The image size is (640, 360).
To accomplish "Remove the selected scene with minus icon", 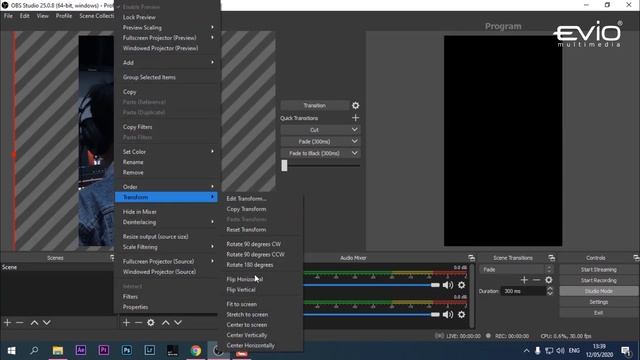I will [20, 322].
